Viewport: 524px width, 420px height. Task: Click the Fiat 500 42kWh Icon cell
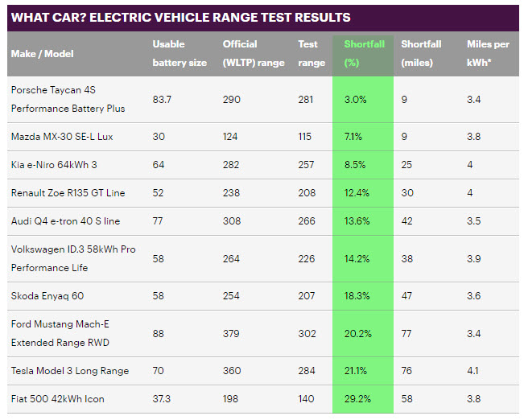pyautogui.click(x=57, y=399)
